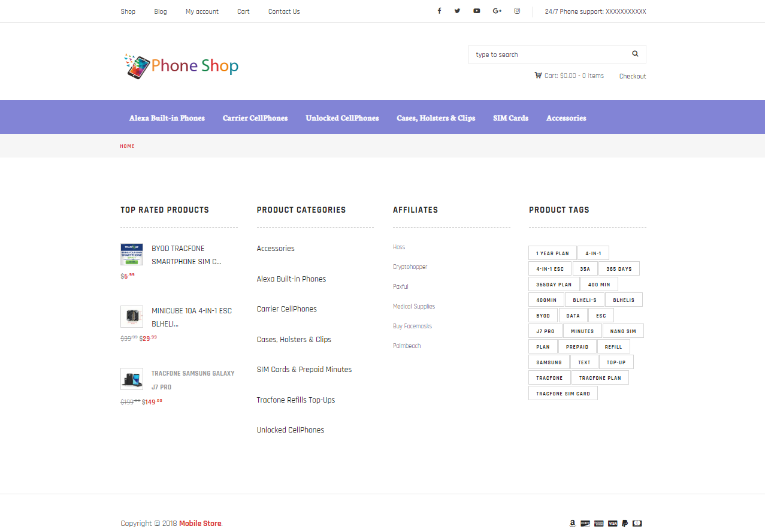Open the Shop top menu link
The image size is (765, 532).
click(128, 11)
